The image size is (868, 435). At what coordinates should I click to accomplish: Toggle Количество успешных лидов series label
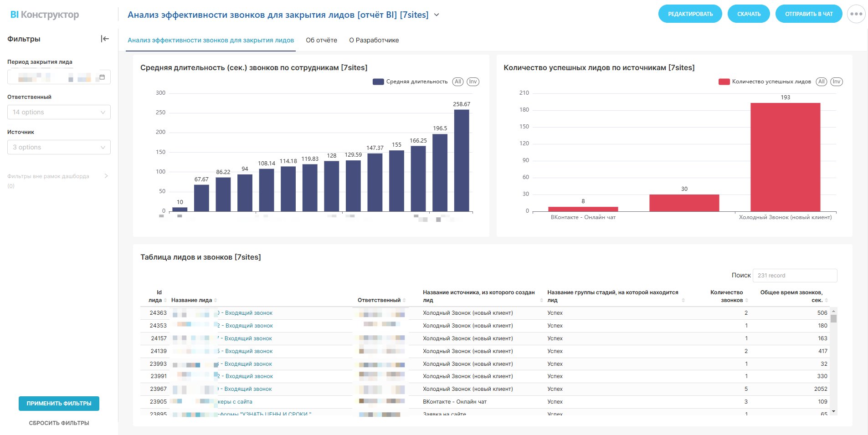click(x=771, y=82)
